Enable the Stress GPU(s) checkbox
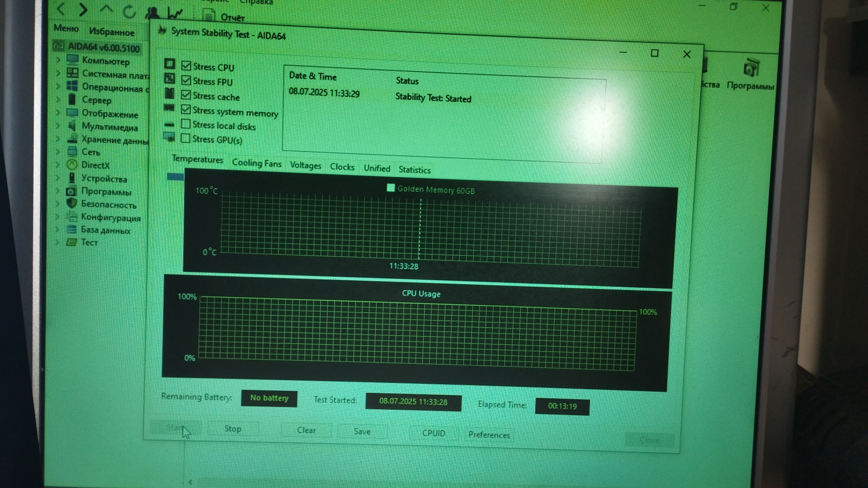This screenshot has width=868, height=488. (x=185, y=138)
